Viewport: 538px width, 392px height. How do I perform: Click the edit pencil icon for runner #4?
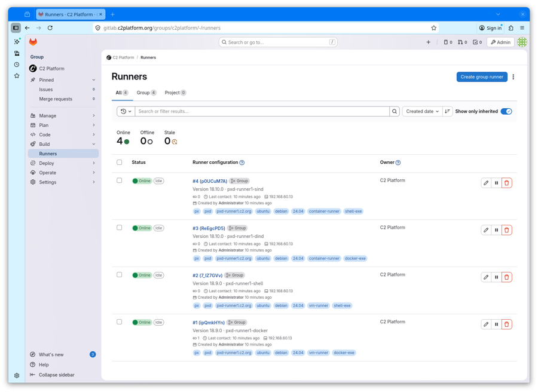point(486,183)
